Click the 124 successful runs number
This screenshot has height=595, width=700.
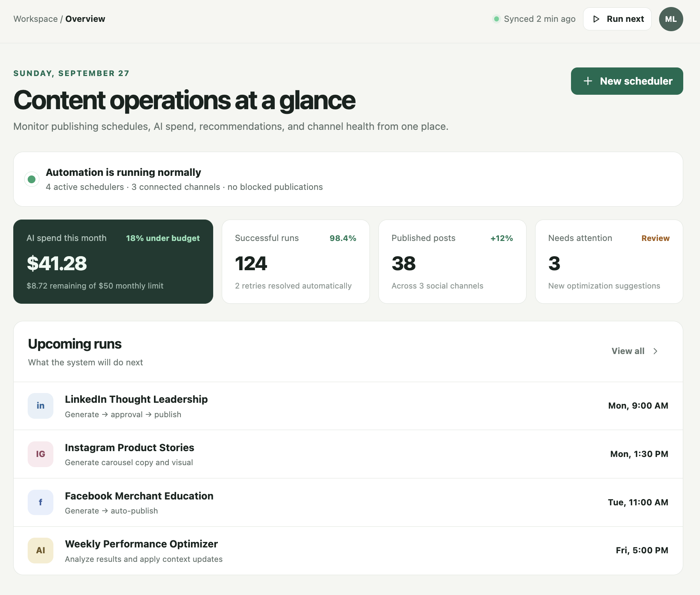pyautogui.click(x=251, y=264)
